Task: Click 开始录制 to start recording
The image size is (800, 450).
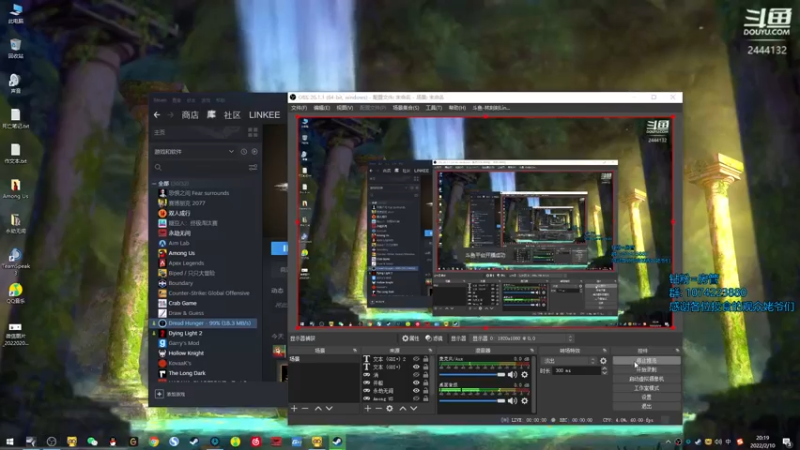Action: [x=646, y=370]
